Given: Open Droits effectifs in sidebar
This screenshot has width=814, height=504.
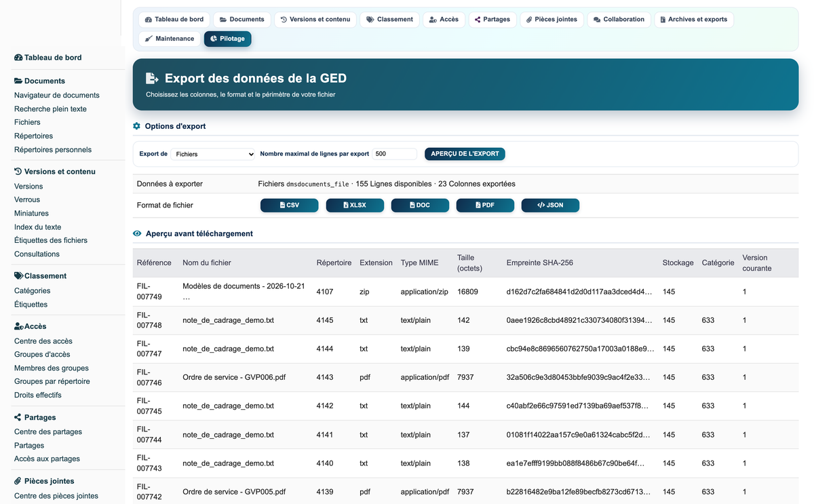Looking at the screenshot, I should click(38, 395).
